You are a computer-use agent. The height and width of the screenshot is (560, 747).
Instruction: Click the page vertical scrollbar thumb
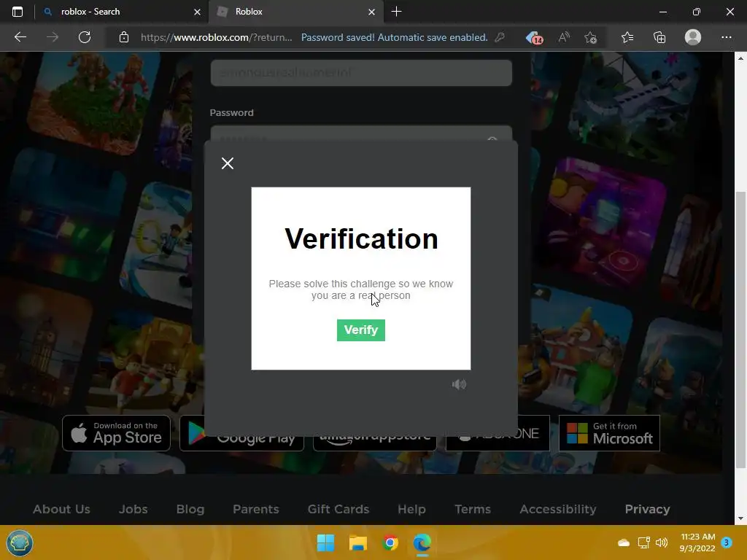click(740, 330)
